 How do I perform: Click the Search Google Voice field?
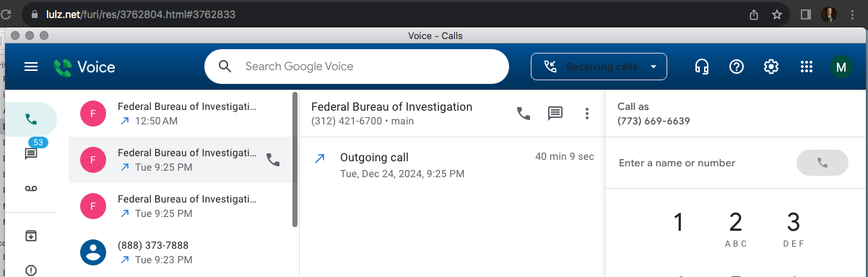tap(357, 67)
